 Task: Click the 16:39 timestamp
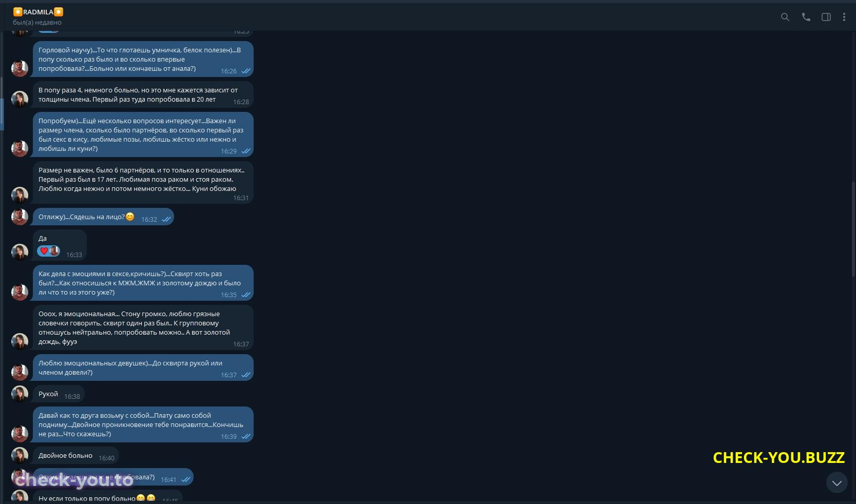229,437
